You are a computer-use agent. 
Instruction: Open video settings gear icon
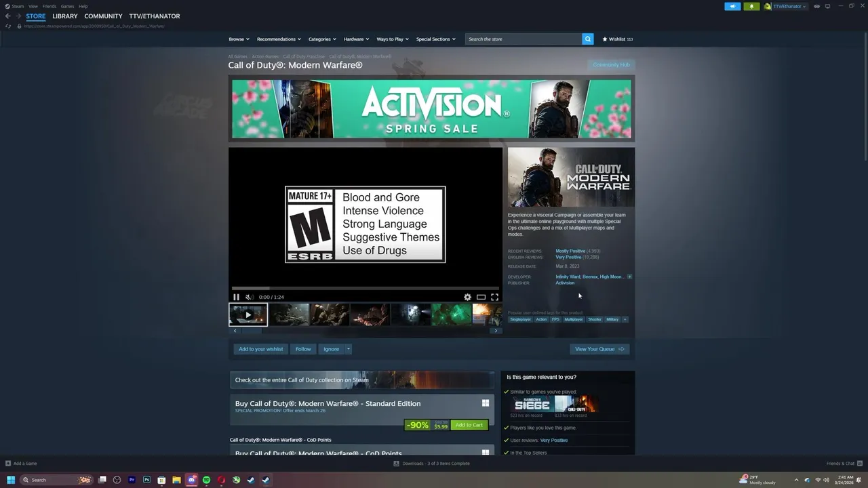point(467,297)
